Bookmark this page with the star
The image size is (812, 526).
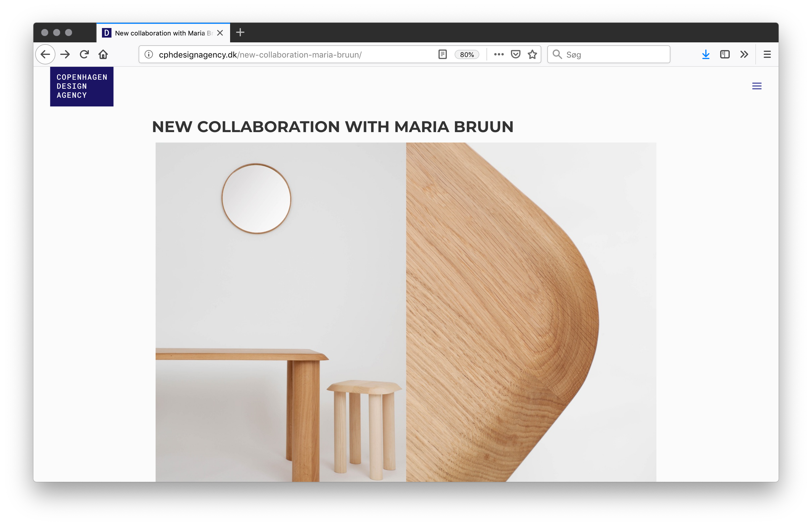[532, 55]
